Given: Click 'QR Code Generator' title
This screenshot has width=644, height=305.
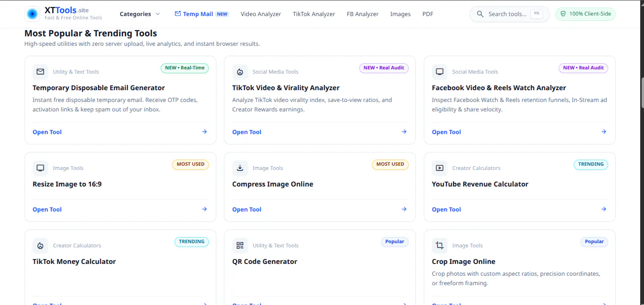Looking at the screenshot, I should (x=264, y=262).
